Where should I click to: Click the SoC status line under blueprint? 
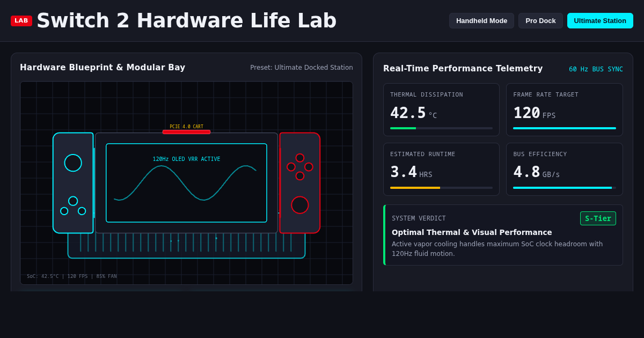(x=72, y=276)
